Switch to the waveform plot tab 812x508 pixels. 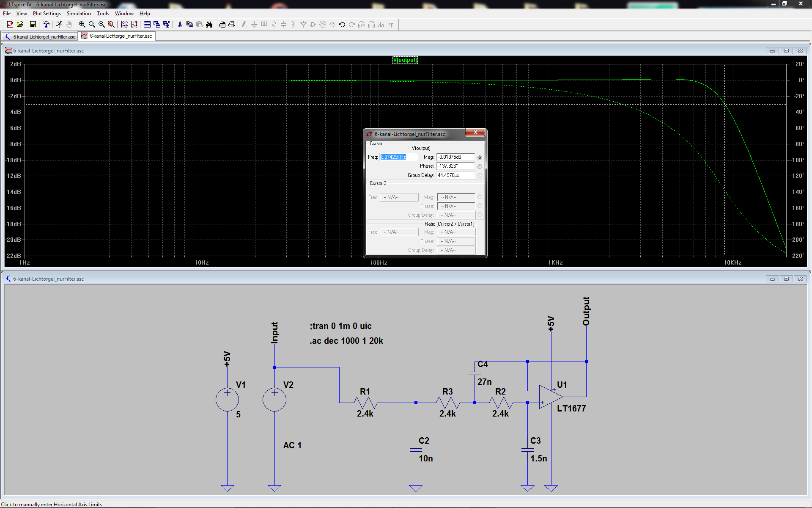(x=117, y=36)
